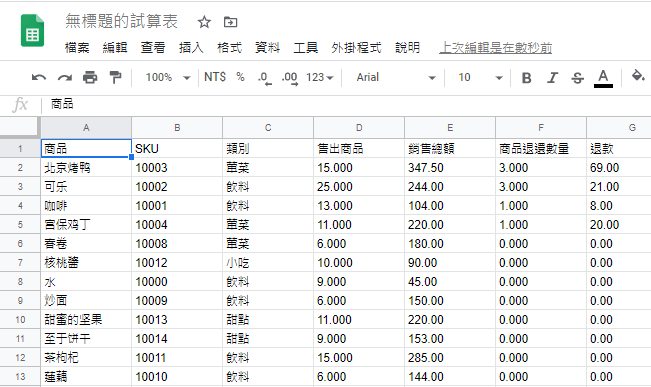651x387 pixels.
Task: Click the 商品退還數量 header cell
Action: pos(541,148)
